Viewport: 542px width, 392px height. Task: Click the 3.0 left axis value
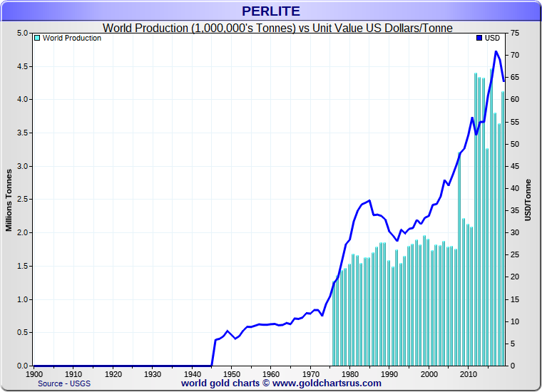pyautogui.click(x=22, y=166)
